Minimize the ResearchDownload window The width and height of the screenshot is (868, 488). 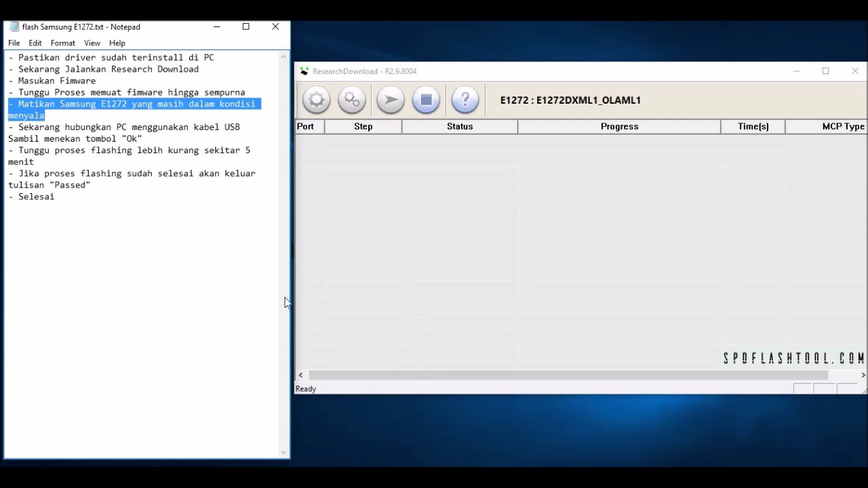tap(797, 71)
